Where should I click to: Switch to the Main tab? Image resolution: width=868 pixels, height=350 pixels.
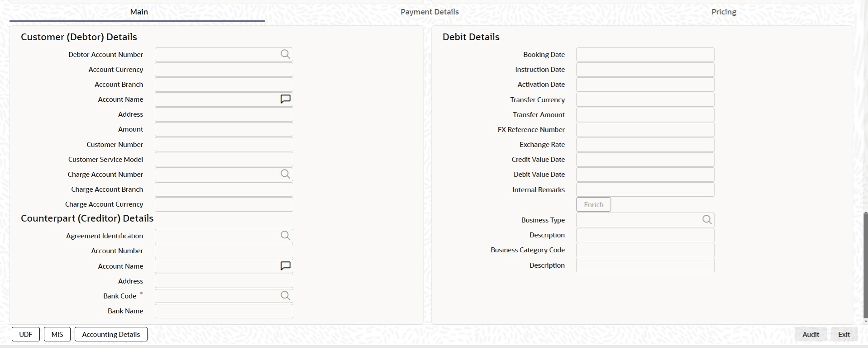pyautogui.click(x=139, y=12)
